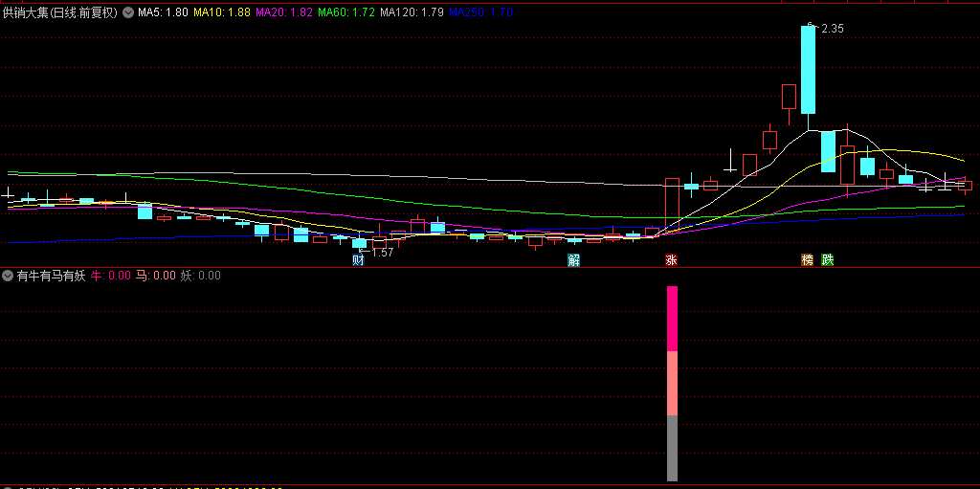Click the 跌 drop event marker
The image size is (980, 489).
point(828,260)
